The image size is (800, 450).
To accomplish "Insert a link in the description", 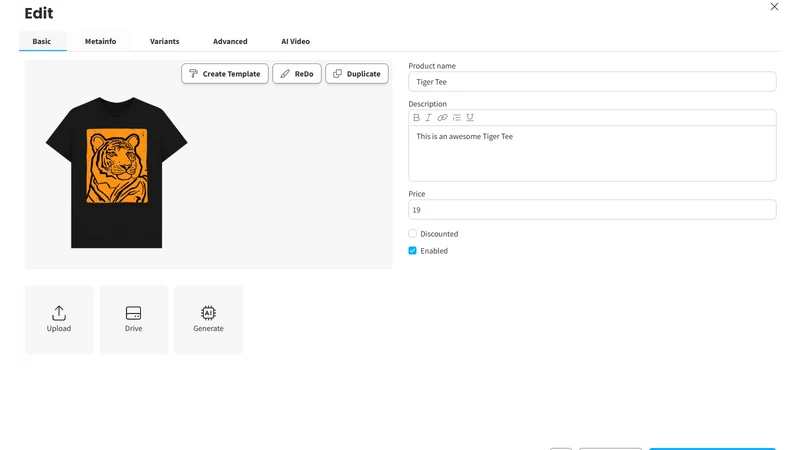I will point(442,117).
